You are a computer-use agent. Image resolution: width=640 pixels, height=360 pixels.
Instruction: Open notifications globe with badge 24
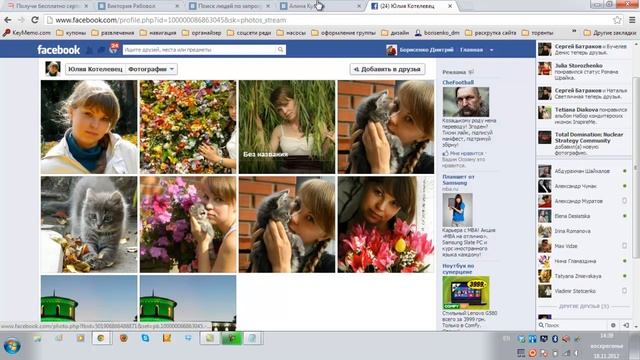[113, 49]
